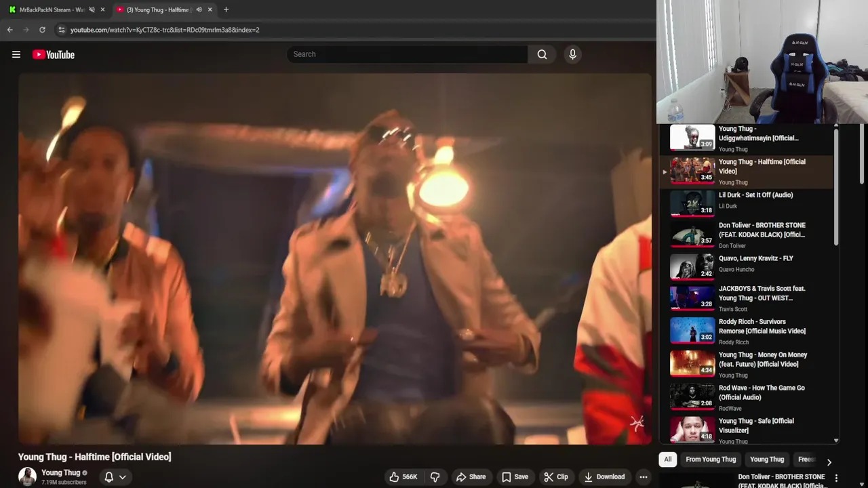Go back with browser back arrow
Screen dimensions: 868x488
[9, 30]
